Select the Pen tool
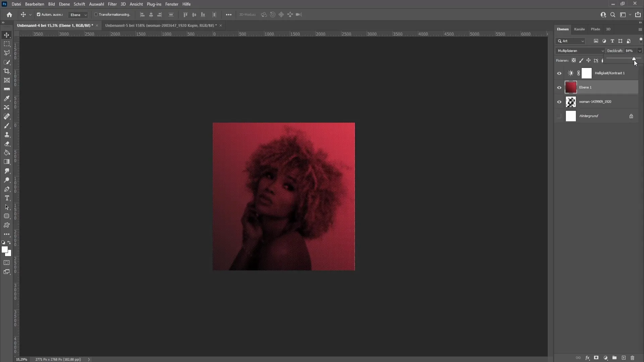 [7, 189]
